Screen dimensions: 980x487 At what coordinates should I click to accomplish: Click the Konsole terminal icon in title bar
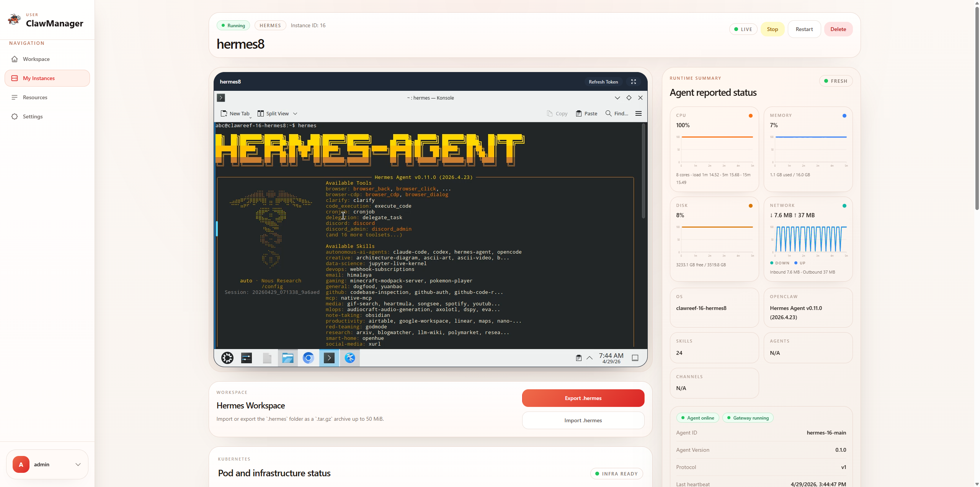pyautogui.click(x=221, y=98)
